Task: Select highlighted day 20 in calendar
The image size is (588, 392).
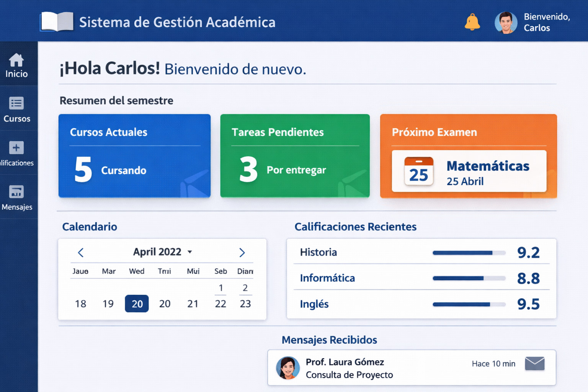Action: tap(137, 304)
